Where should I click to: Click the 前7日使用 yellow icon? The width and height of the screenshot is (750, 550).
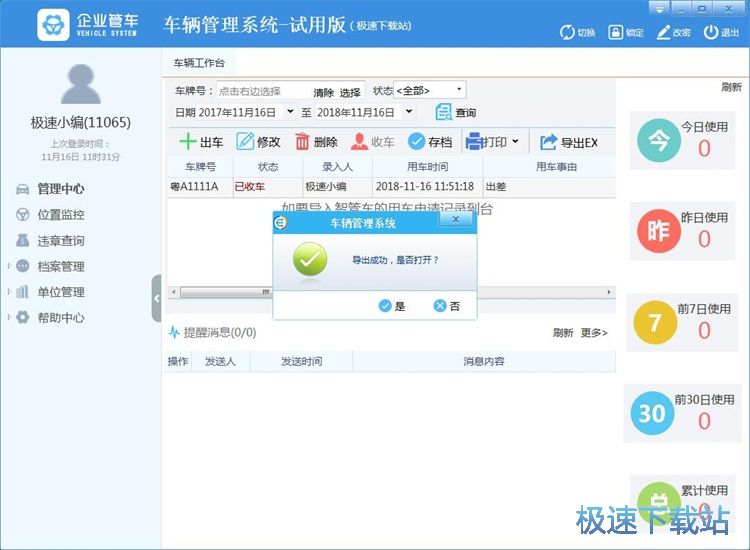pyautogui.click(x=655, y=322)
